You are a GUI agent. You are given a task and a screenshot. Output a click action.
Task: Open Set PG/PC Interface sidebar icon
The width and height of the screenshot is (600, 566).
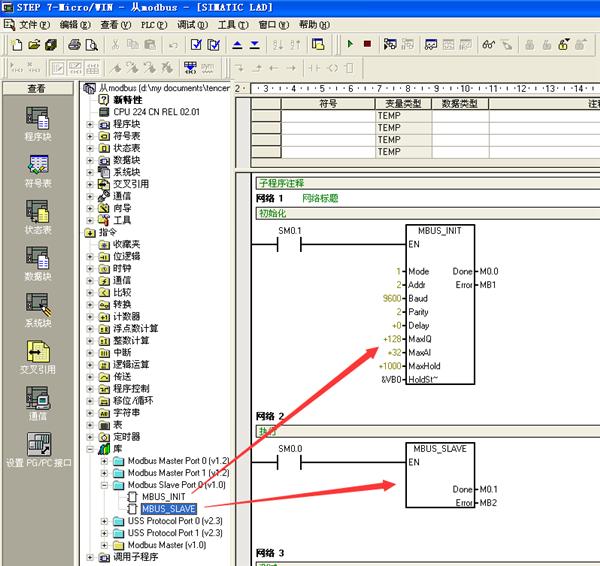[38, 450]
